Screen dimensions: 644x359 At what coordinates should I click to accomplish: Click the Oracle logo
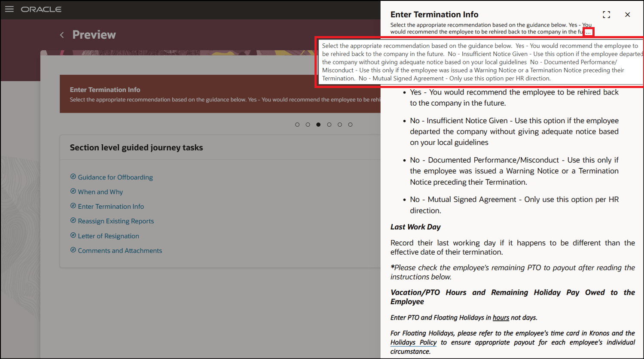coord(41,9)
